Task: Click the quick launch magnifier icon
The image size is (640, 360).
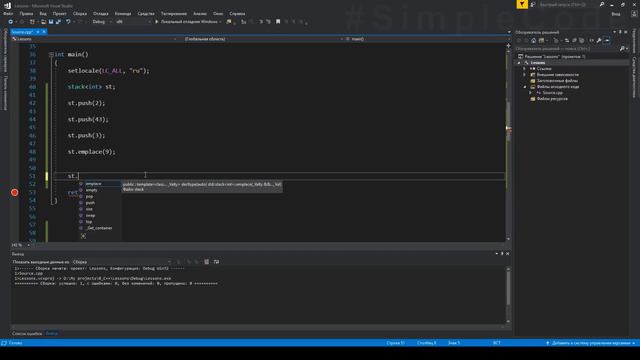Action: point(602,4)
